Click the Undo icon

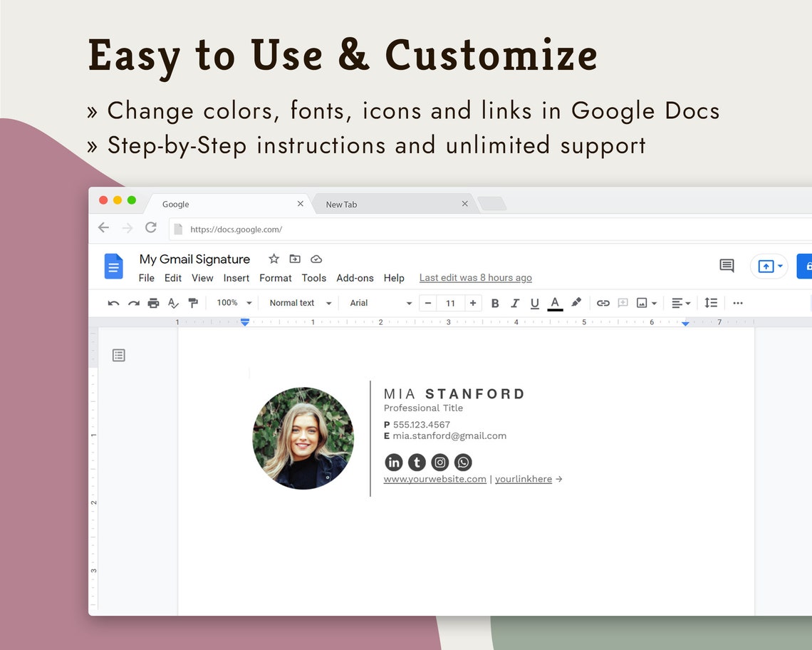click(113, 303)
